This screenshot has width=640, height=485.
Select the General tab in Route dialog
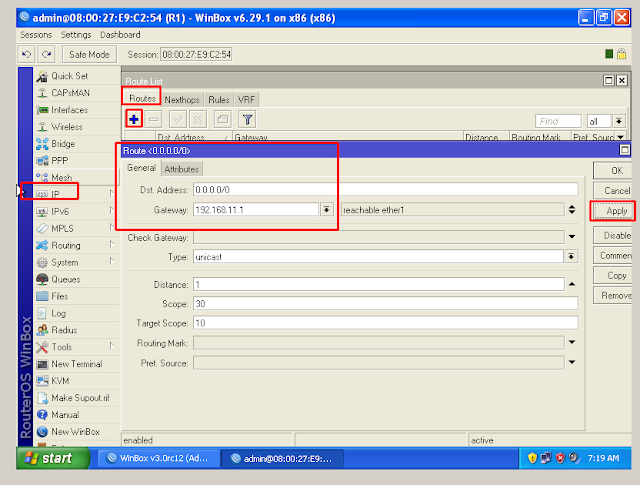tap(141, 168)
